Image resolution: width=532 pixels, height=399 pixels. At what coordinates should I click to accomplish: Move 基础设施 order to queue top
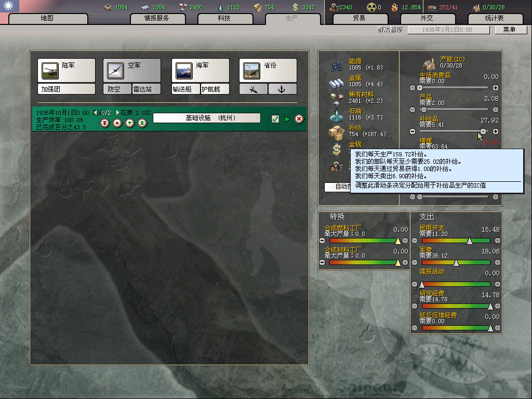tap(142, 123)
